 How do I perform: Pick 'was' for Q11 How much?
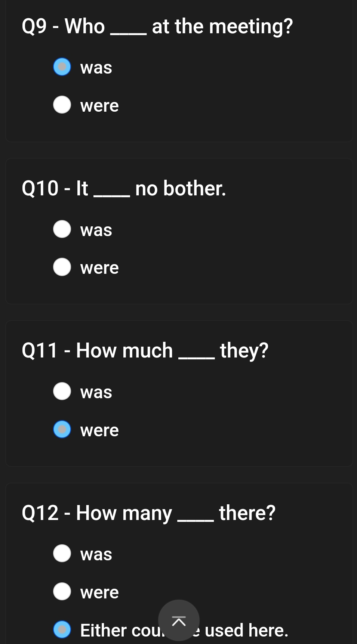[62, 391]
